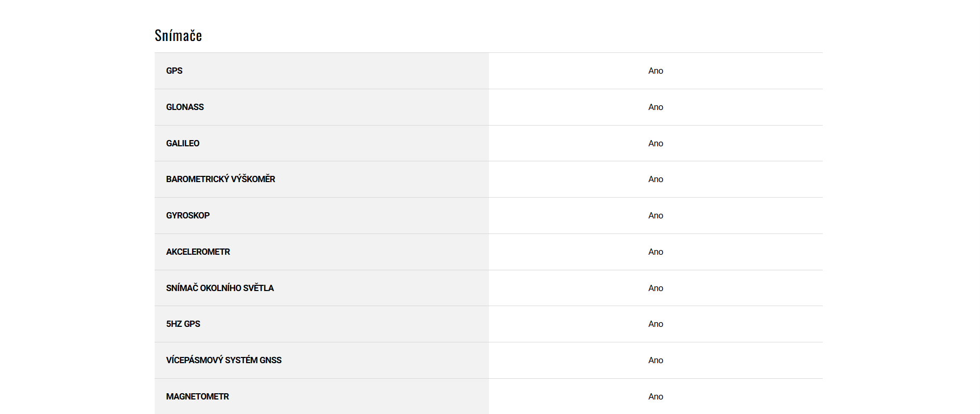Click the Ano value beside GLONASS
Image resolution: width=980 pixels, height=414 pixels.
pos(656,107)
